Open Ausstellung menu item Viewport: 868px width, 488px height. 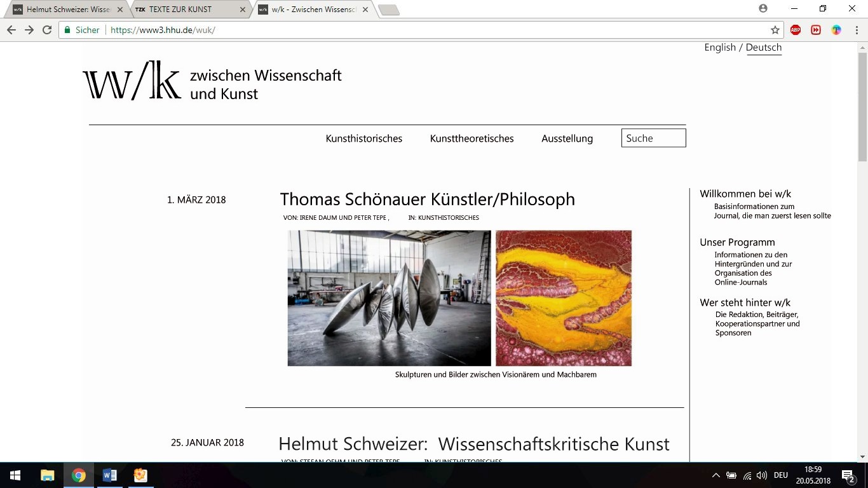click(567, 139)
